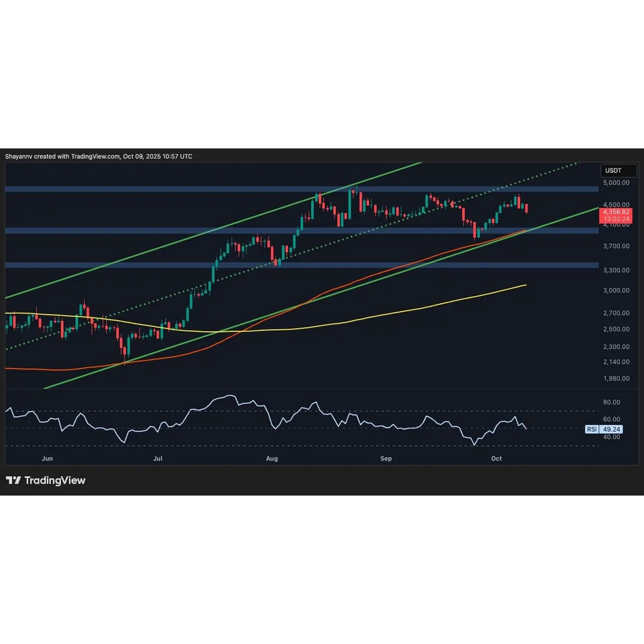Select the 4,500.00 price axis label
This screenshot has height=644, width=644.
point(616,204)
